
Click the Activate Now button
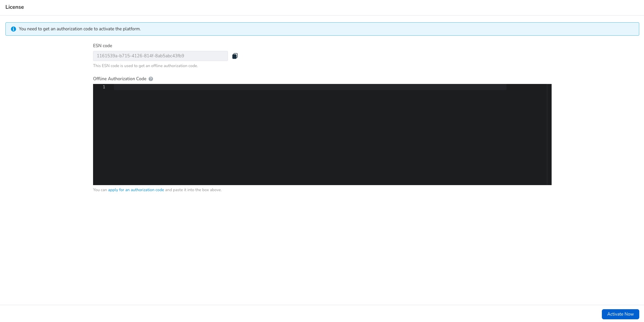(x=620, y=314)
